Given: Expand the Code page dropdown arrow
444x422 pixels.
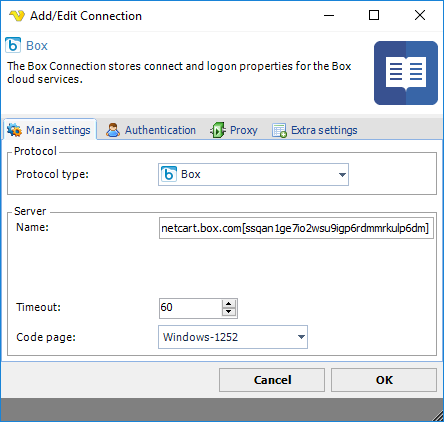Looking at the screenshot, I should point(301,337).
